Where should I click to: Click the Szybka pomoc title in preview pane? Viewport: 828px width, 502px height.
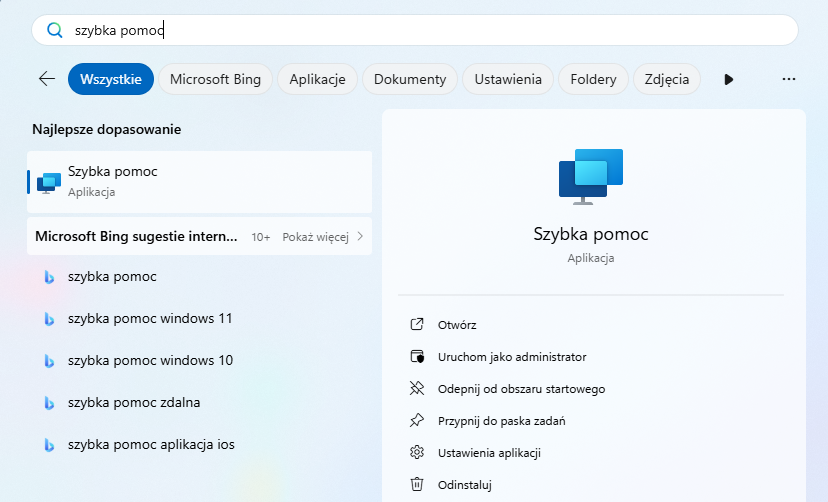click(x=591, y=234)
